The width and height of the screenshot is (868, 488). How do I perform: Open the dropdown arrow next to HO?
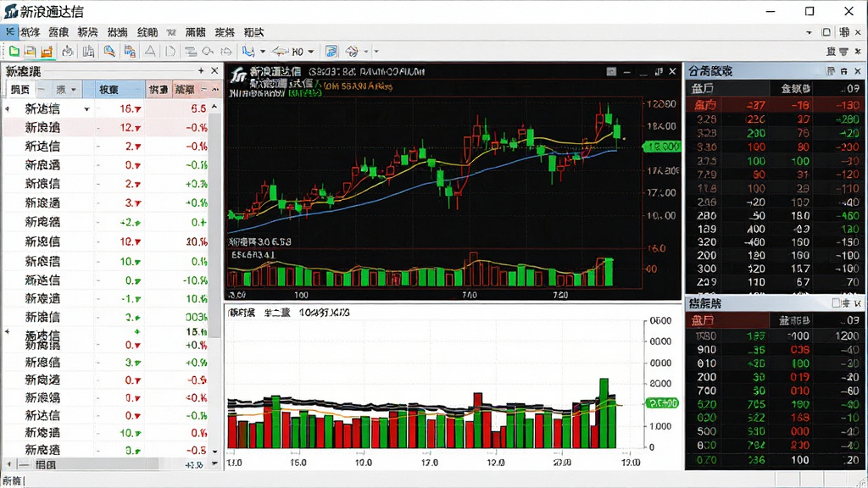pos(310,52)
